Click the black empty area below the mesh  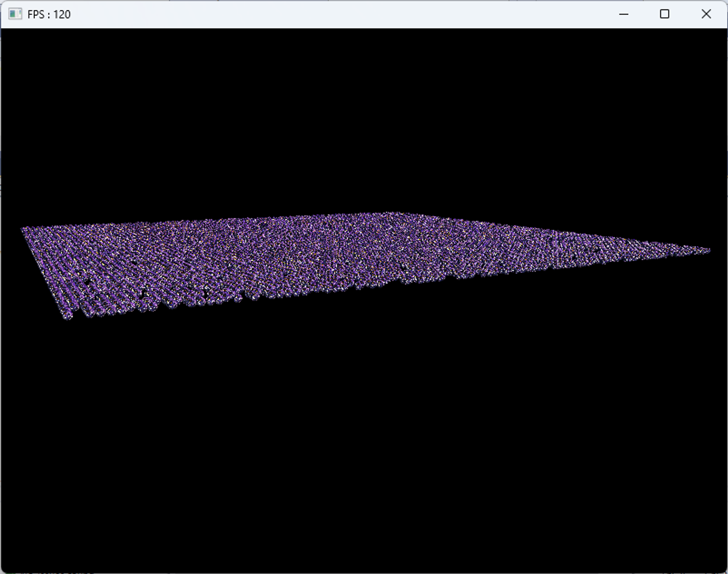point(364,437)
